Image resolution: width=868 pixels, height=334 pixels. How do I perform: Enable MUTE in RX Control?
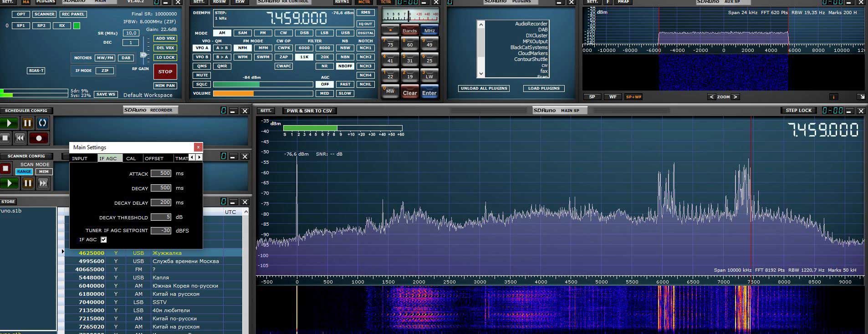coord(202,75)
